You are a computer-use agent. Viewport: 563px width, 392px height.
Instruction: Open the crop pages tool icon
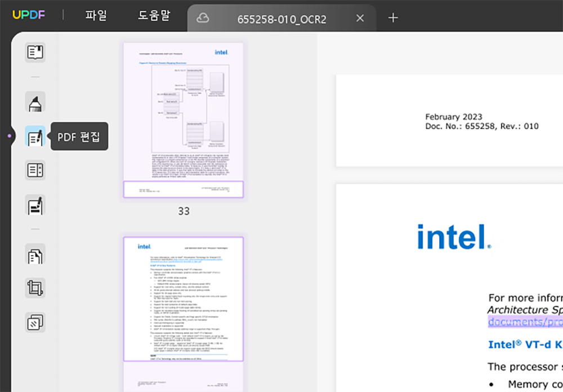point(35,288)
